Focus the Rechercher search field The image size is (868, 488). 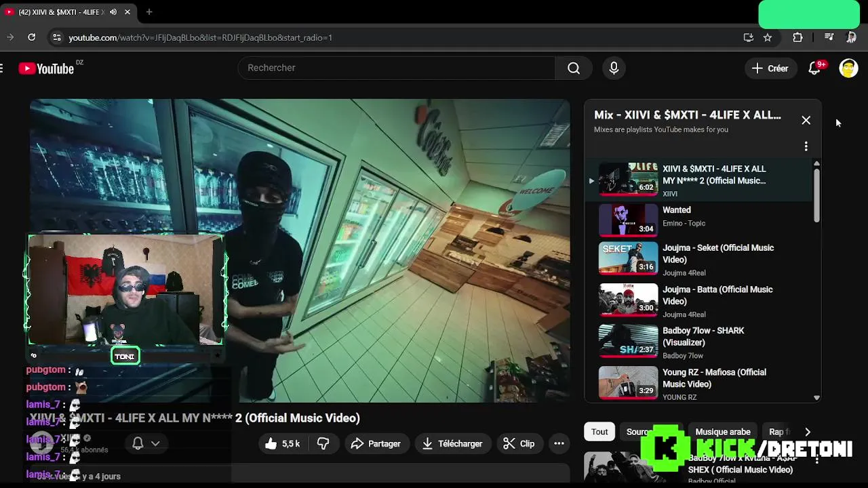397,68
